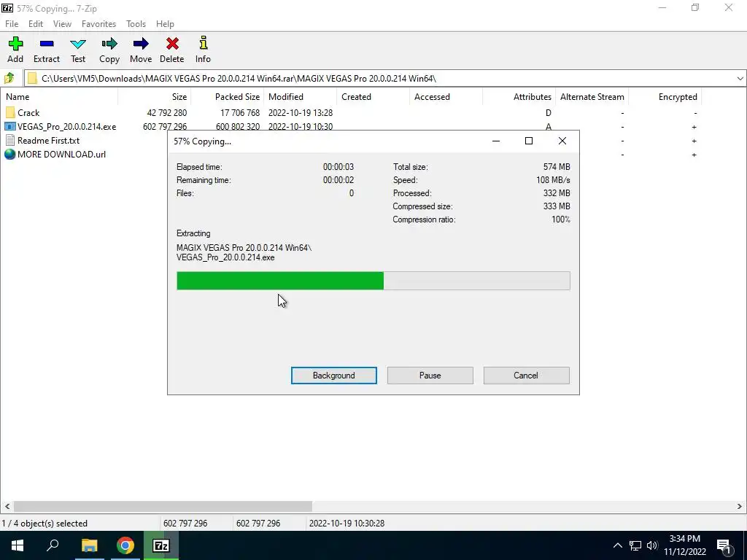Viewport: 747px width, 560px height.
Task: Click the Background button
Action: pyautogui.click(x=334, y=376)
